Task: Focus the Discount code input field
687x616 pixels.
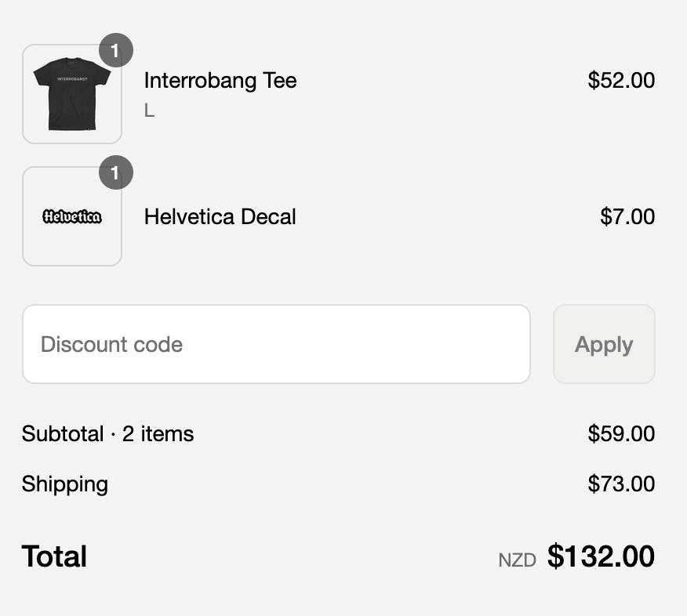Action: (x=277, y=344)
